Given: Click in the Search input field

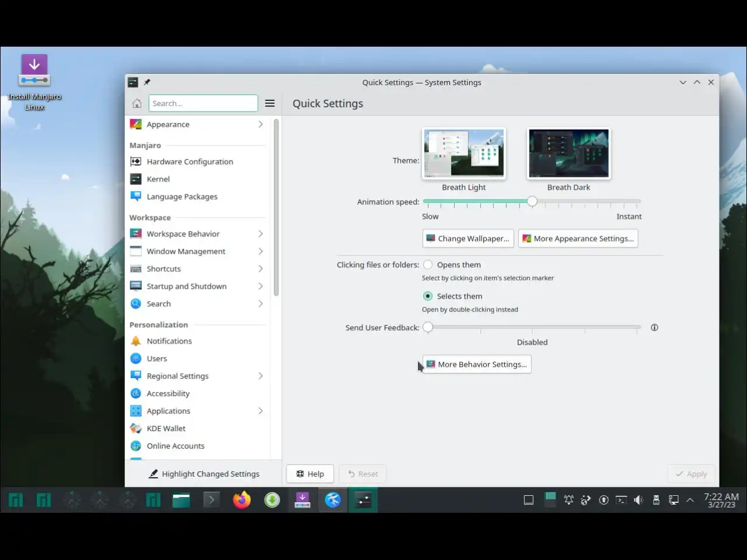Looking at the screenshot, I should tap(203, 103).
